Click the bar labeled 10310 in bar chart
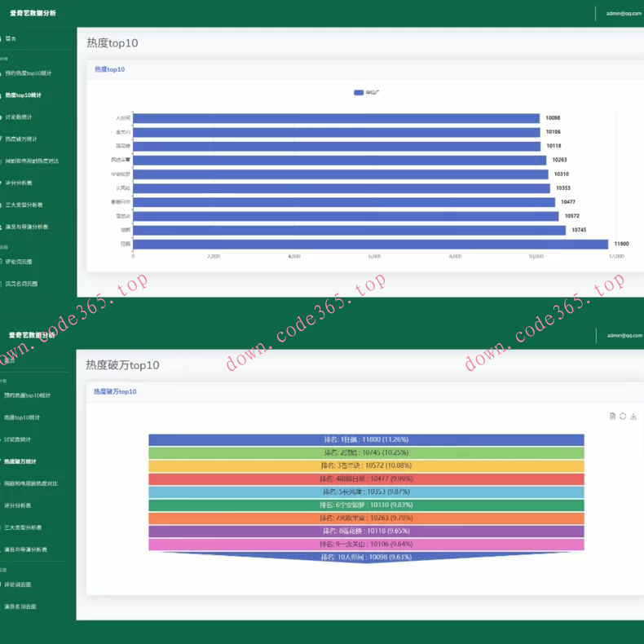Viewport: 644px width, 644px height. point(341,174)
